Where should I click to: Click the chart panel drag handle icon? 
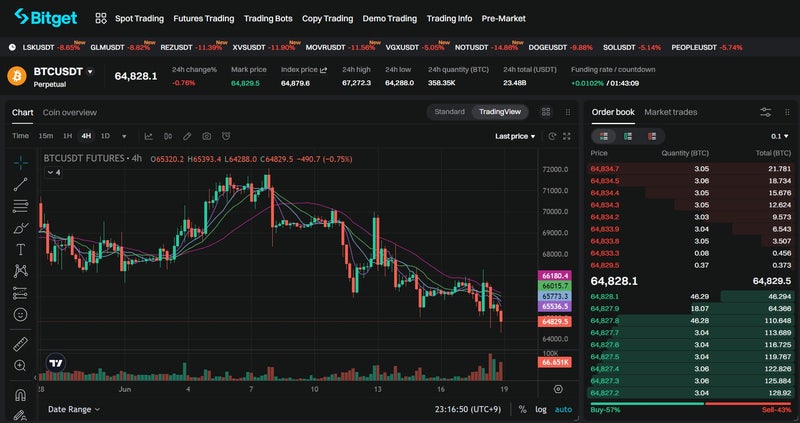pyautogui.click(x=568, y=112)
